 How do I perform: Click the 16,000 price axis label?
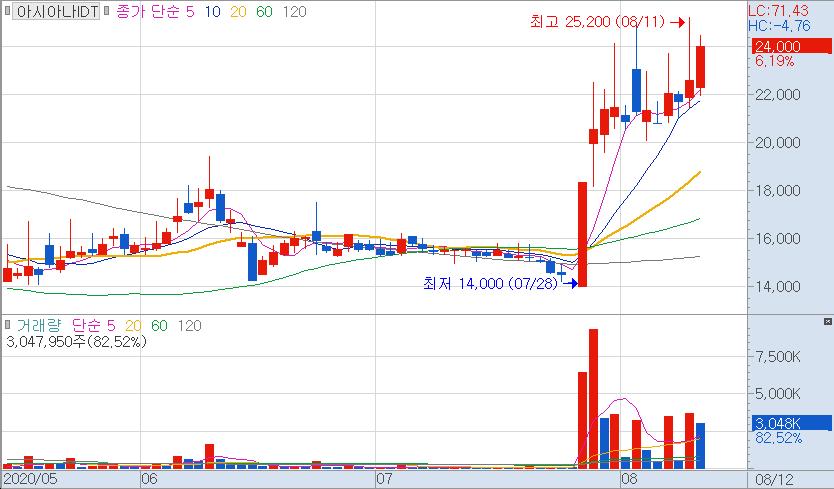click(778, 238)
